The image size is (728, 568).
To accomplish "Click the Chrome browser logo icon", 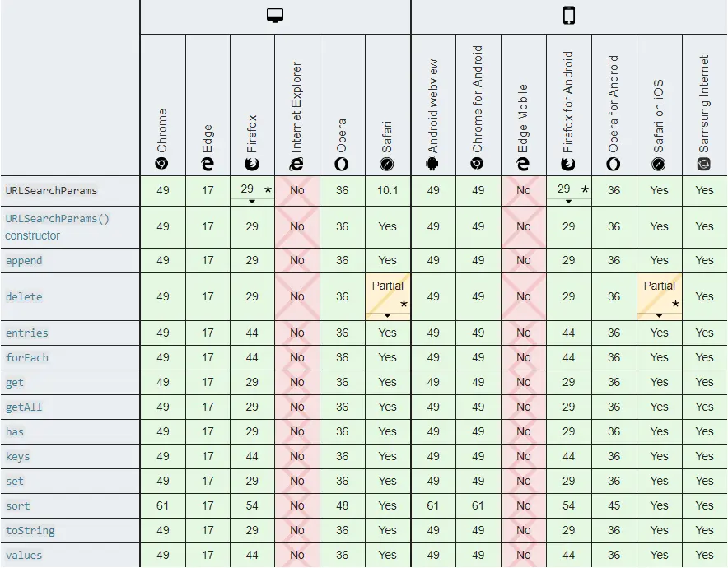I will click(x=161, y=164).
